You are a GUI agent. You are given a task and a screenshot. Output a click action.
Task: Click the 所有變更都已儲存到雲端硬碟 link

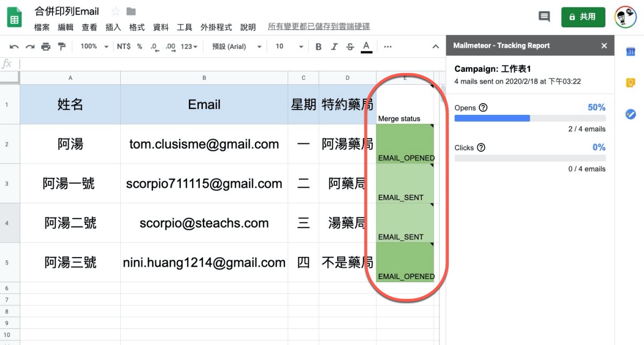click(319, 27)
